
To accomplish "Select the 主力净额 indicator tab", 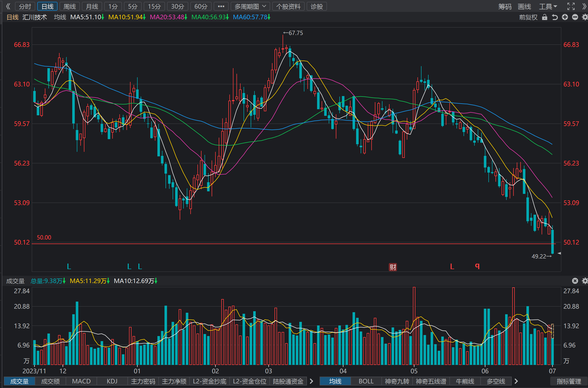I will point(174,381).
